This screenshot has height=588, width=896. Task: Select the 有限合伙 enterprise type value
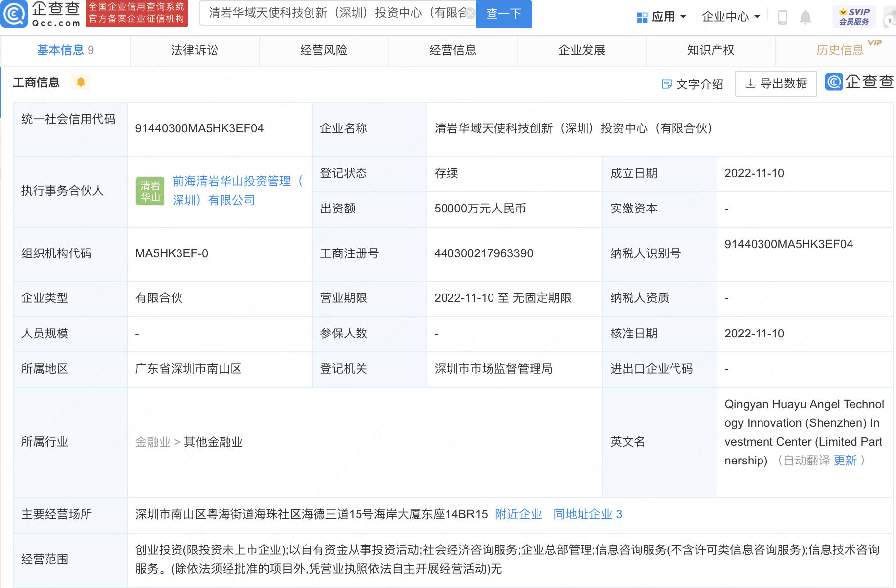pyautogui.click(x=159, y=298)
